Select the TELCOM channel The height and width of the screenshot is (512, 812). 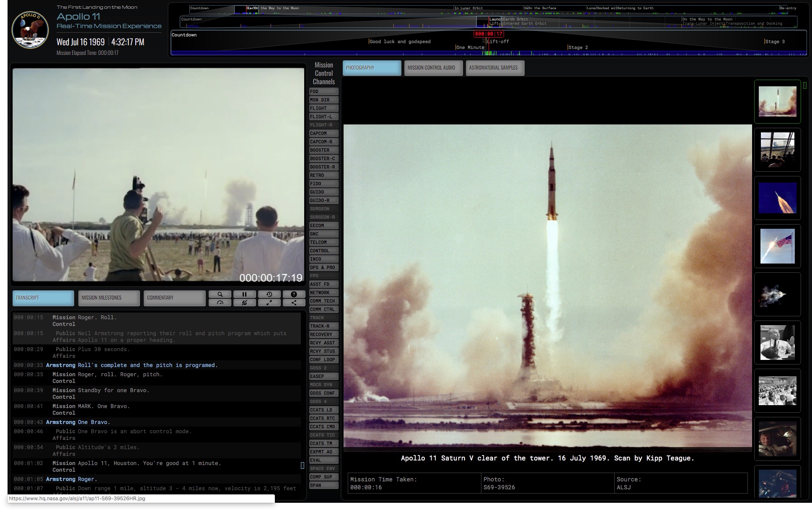(323, 242)
